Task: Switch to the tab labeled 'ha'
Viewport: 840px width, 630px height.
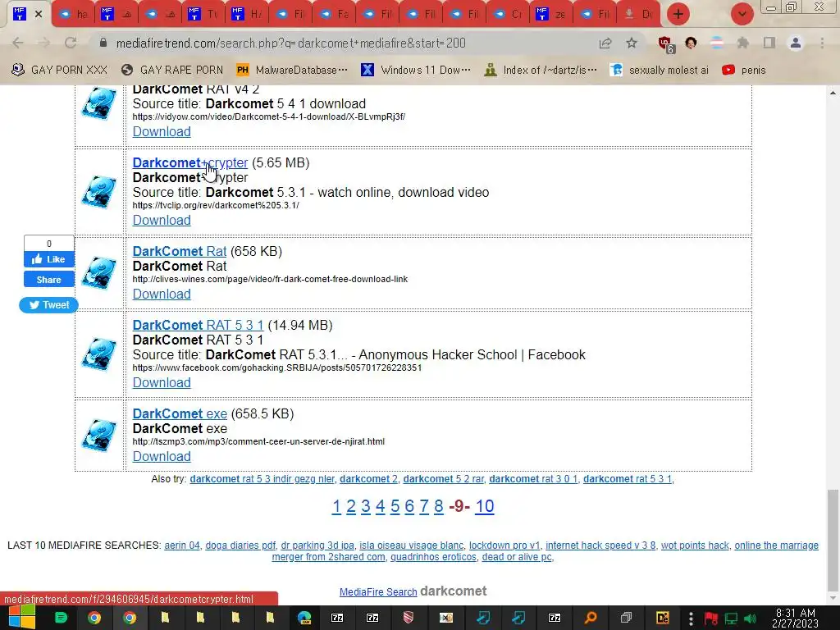Action: click(73, 14)
